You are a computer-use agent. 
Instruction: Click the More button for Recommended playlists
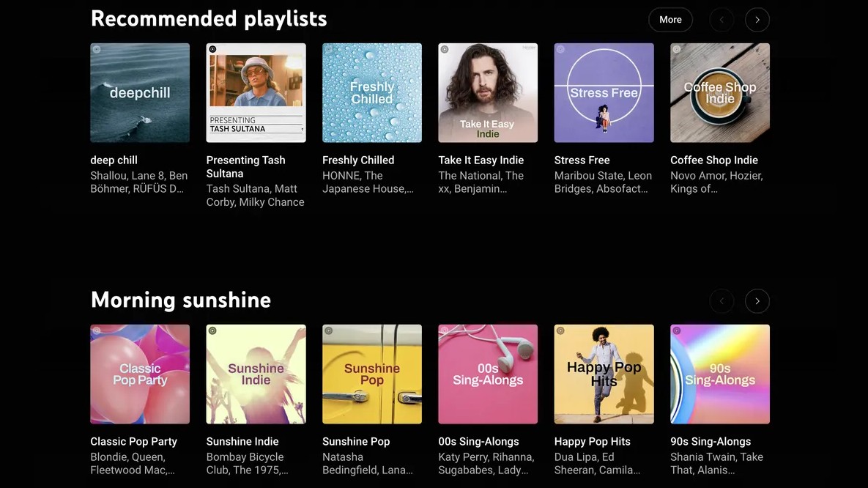(x=670, y=20)
